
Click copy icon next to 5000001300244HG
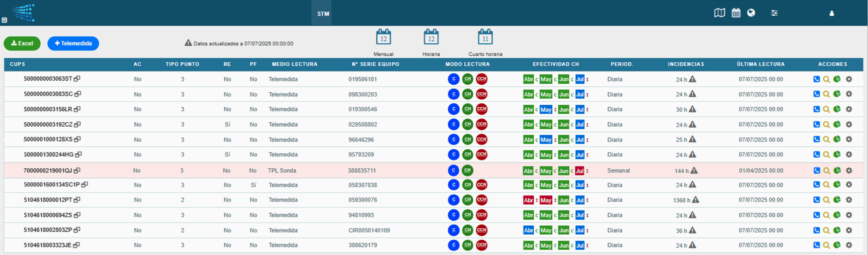78,154
